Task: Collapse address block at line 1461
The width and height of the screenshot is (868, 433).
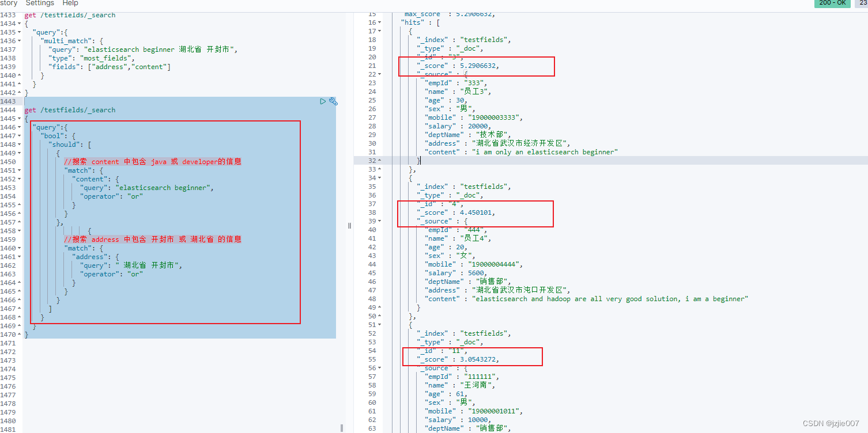Action: click(x=20, y=257)
